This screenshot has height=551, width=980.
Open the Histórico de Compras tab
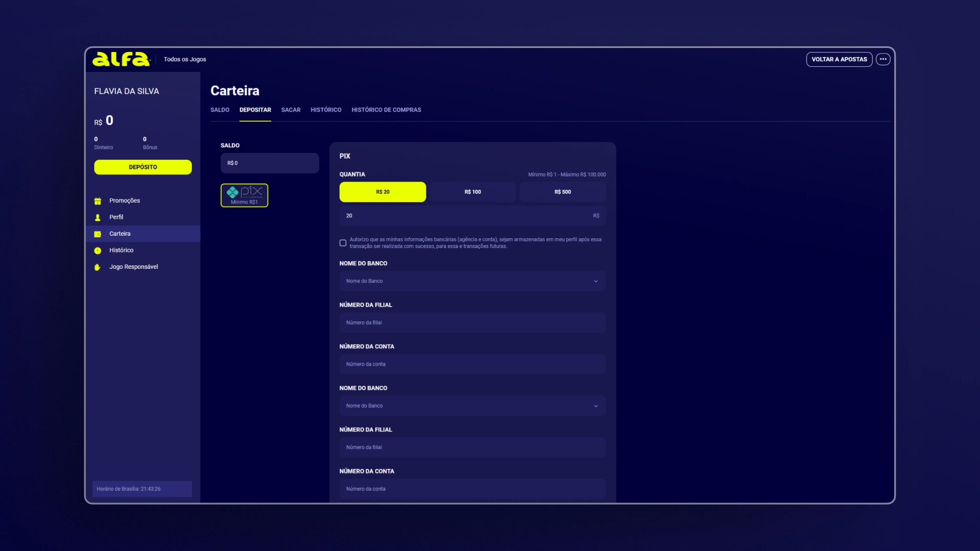click(386, 110)
